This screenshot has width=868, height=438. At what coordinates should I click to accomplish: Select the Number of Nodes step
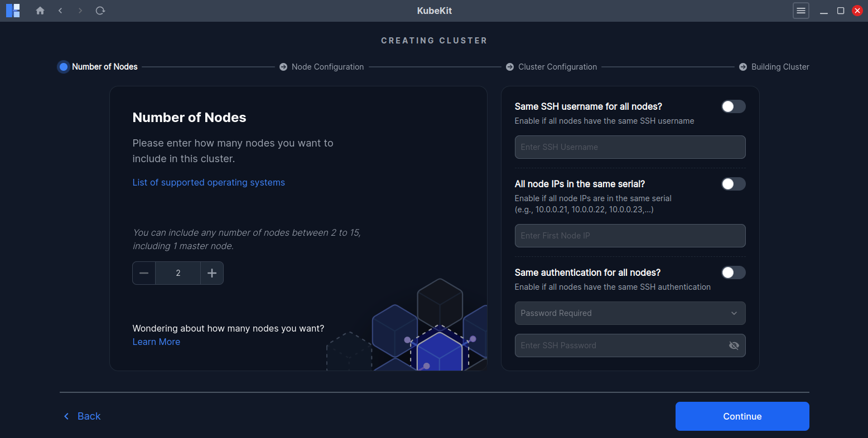(x=62, y=66)
